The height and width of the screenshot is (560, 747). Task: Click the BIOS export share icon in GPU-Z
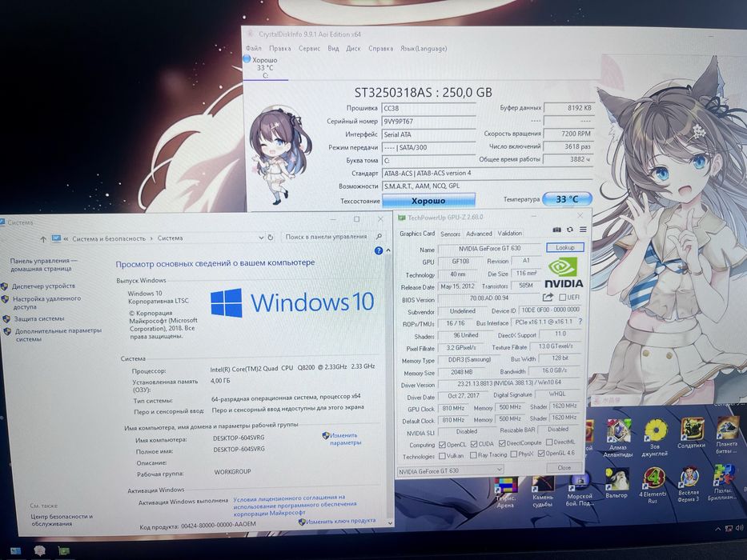[x=548, y=297]
